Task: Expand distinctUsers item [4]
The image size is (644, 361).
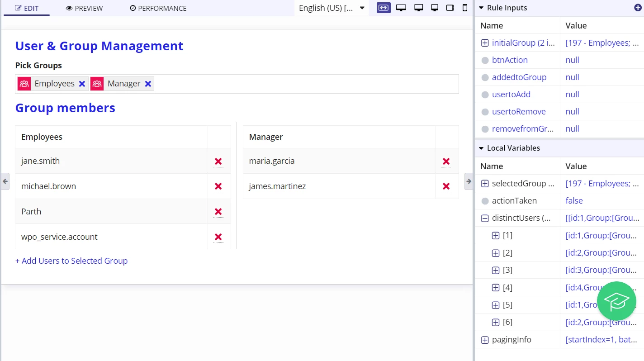Action: [x=496, y=288]
